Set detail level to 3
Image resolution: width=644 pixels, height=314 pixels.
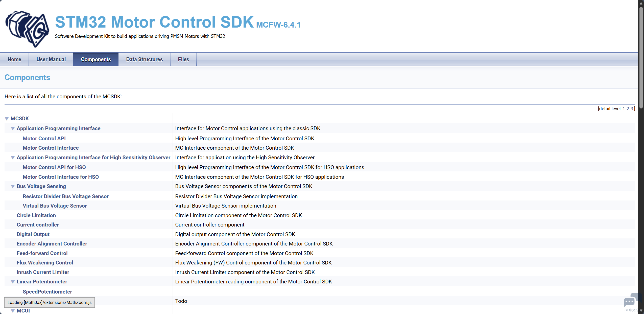pos(632,109)
